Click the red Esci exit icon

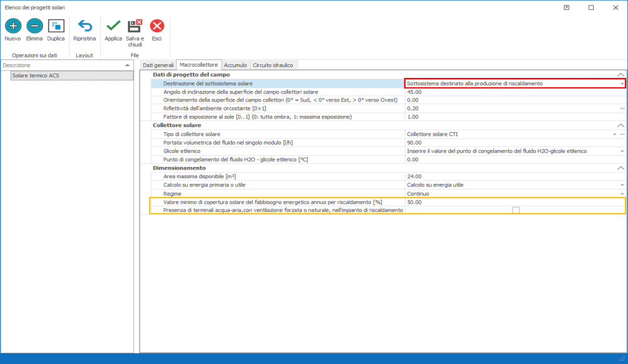click(157, 26)
